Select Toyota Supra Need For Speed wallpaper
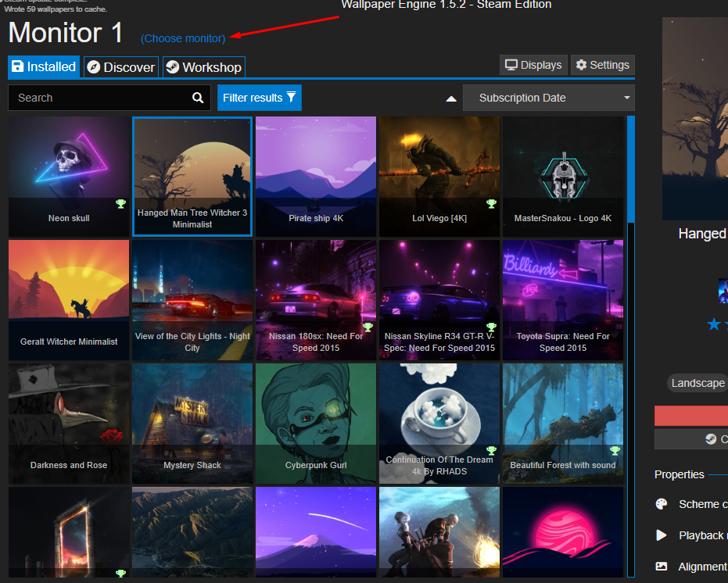Screen dimensions: 728x583 [x=563, y=300]
